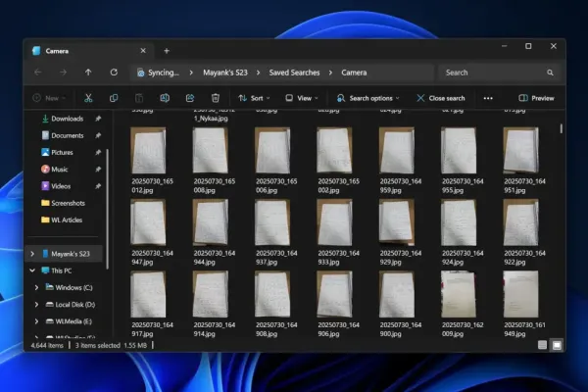Viewport: 588px width, 392px height.
Task: Click Saved Searches breadcrumb
Action: click(294, 73)
